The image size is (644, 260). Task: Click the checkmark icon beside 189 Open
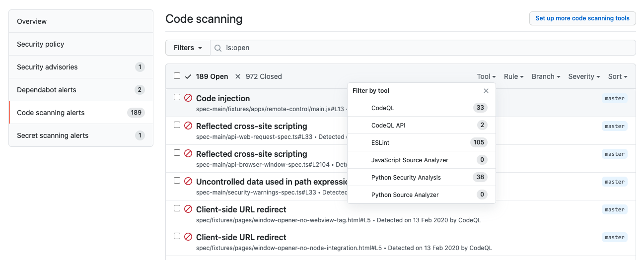coord(188,76)
